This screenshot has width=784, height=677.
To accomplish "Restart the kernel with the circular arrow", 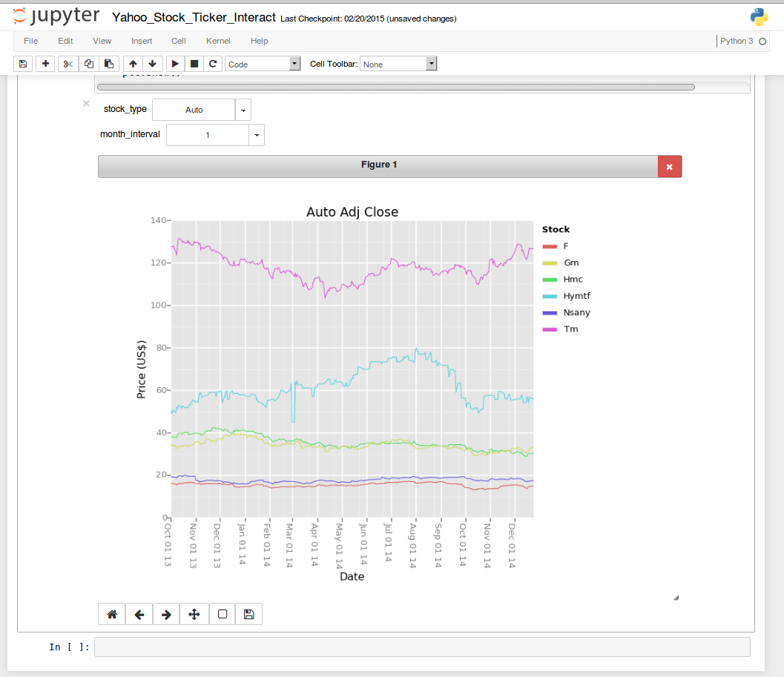I will [x=213, y=64].
